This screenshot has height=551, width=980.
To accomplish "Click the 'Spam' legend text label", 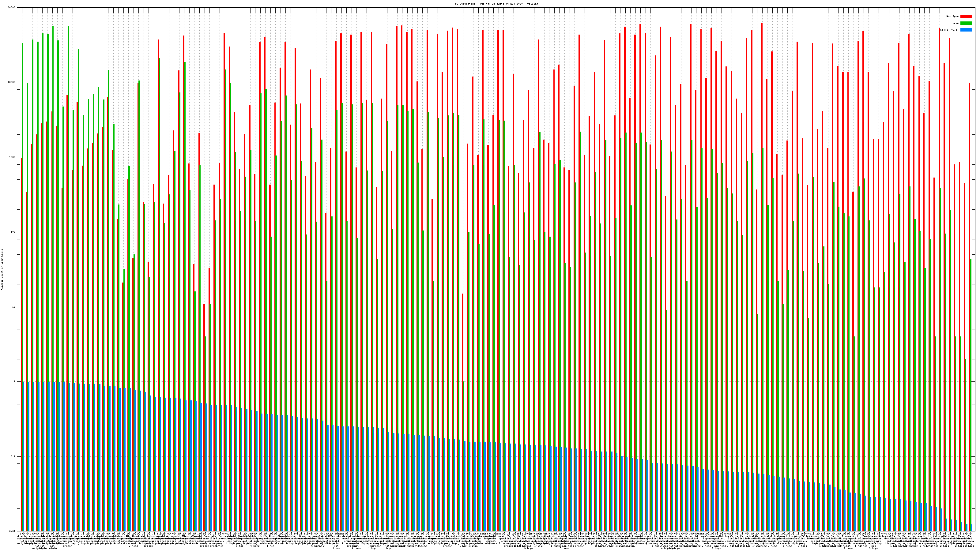I will click(x=956, y=23).
